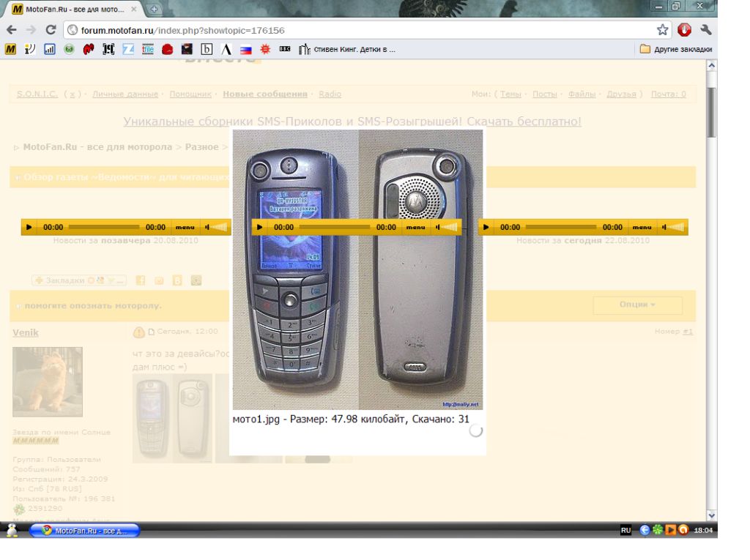Screen dimensions: 750x560
Task: Click the faded VKontakte 'B' share icon
Action: point(177,280)
